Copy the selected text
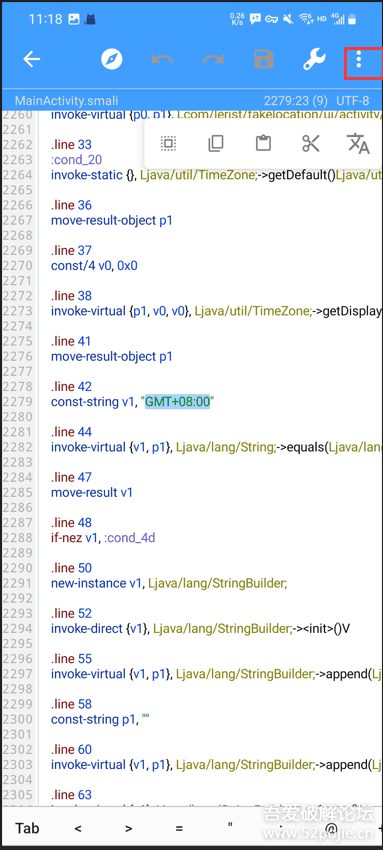This screenshot has width=383, height=850. coord(216,144)
